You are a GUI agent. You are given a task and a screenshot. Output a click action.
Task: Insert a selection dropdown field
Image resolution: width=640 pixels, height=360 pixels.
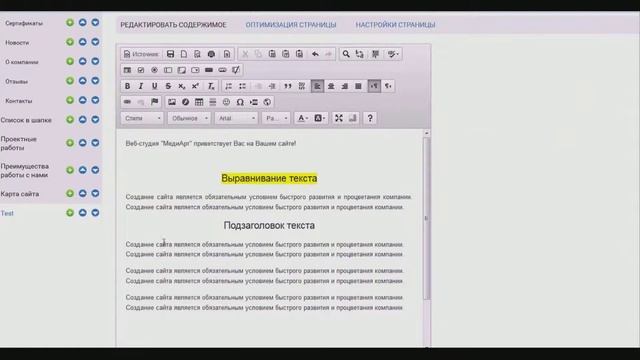click(195, 70)
